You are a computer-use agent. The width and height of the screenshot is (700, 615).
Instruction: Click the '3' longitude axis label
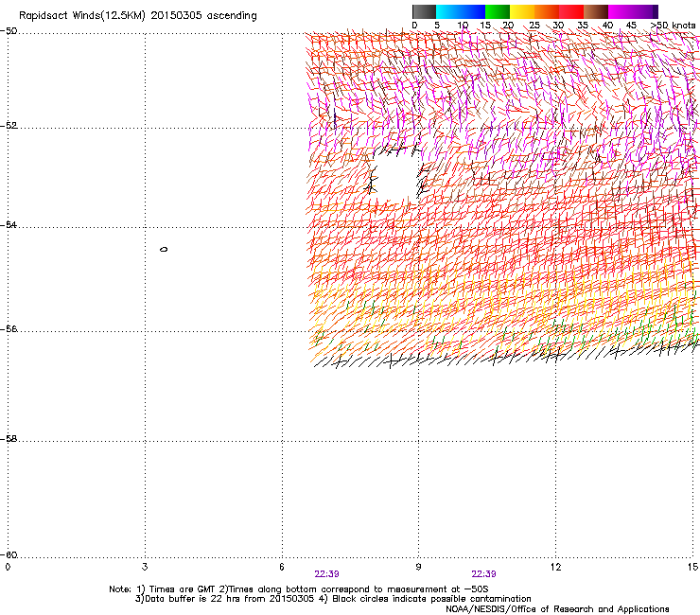click(x=145, y=567)
